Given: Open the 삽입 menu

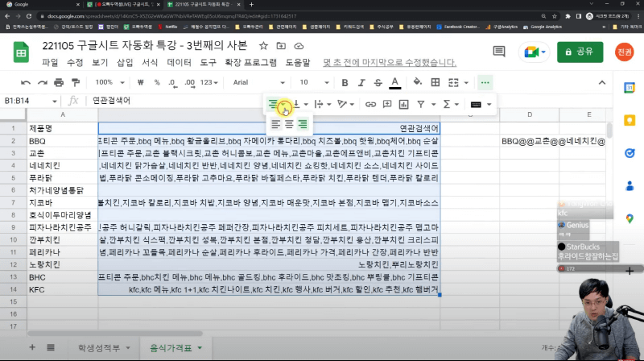Looking at the screenshot, I should click(125, 63).
